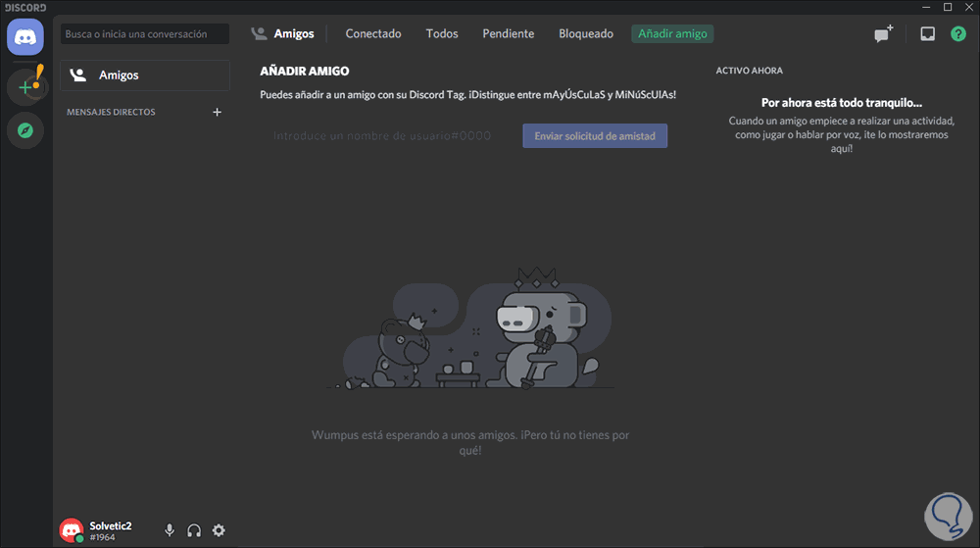Click the Solvetic2 user avatar

click(72, 530)
